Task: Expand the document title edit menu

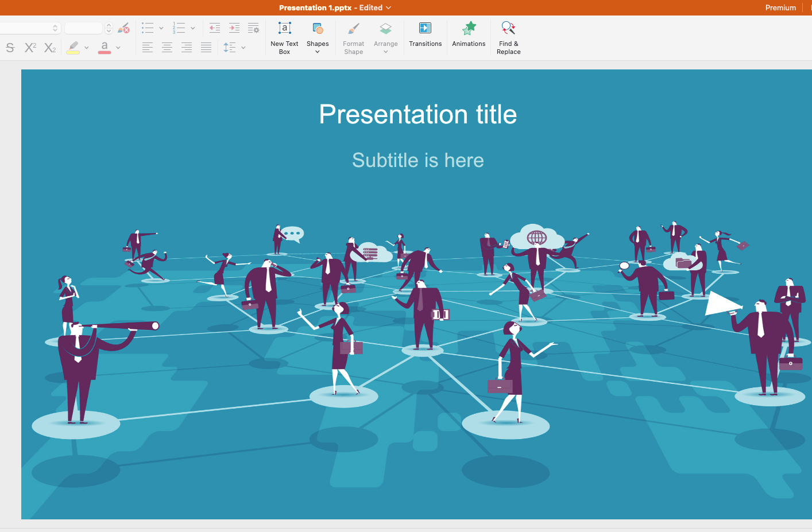Action: click(x=388, y=7)
